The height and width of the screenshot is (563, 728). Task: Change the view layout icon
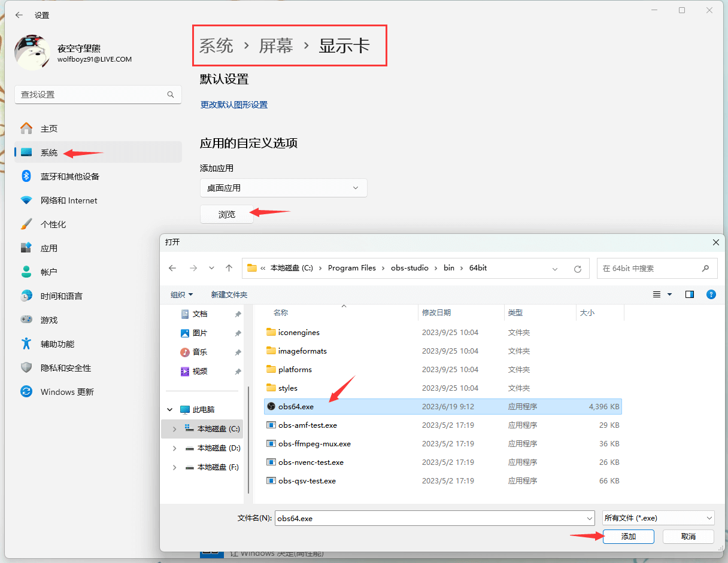[x=657, y=294]
